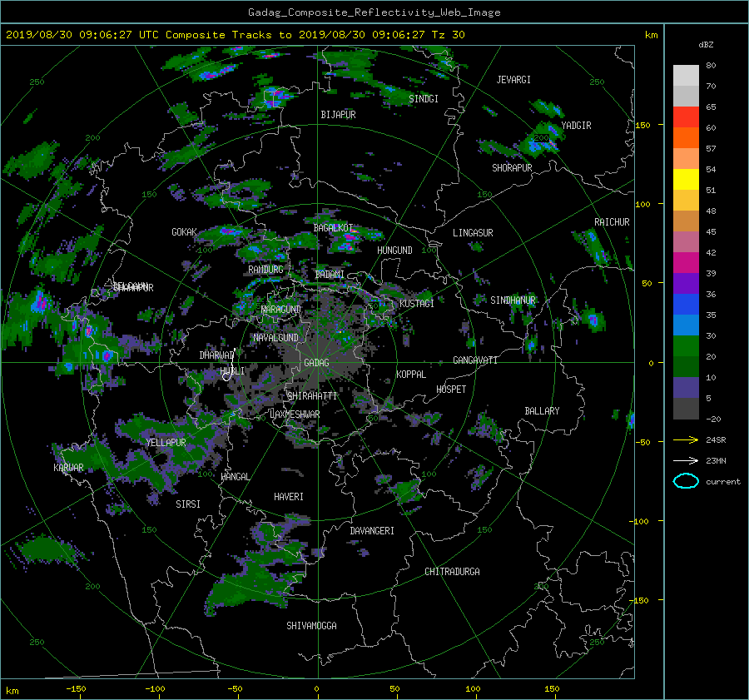Click the RAMDURG city label
Viewport: 749px width, 700px height.
[x=265, y=270]
